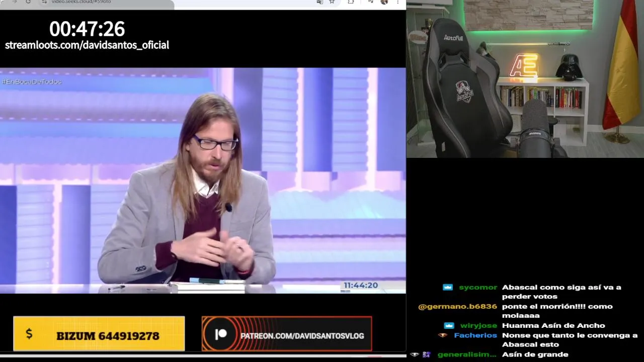644x362 pixels.
Task: Open the browser extensions puzzle icon
Action: (x=351, y=2)
